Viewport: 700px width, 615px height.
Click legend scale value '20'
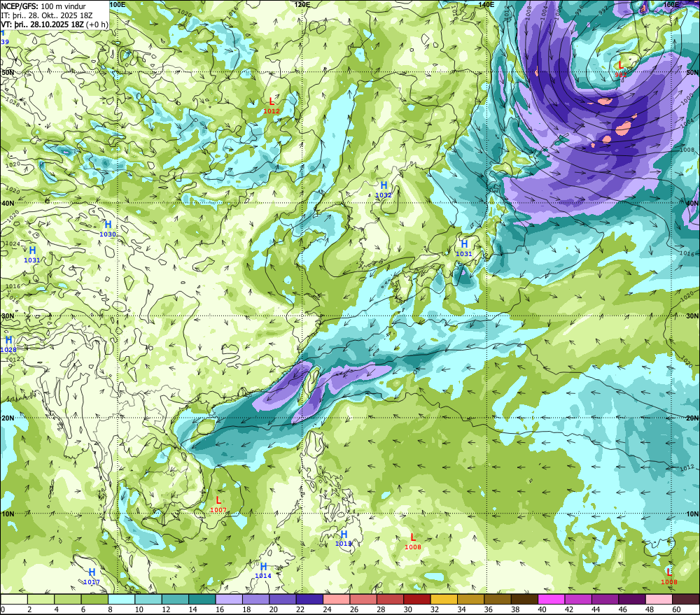click(x=274, y=609)
